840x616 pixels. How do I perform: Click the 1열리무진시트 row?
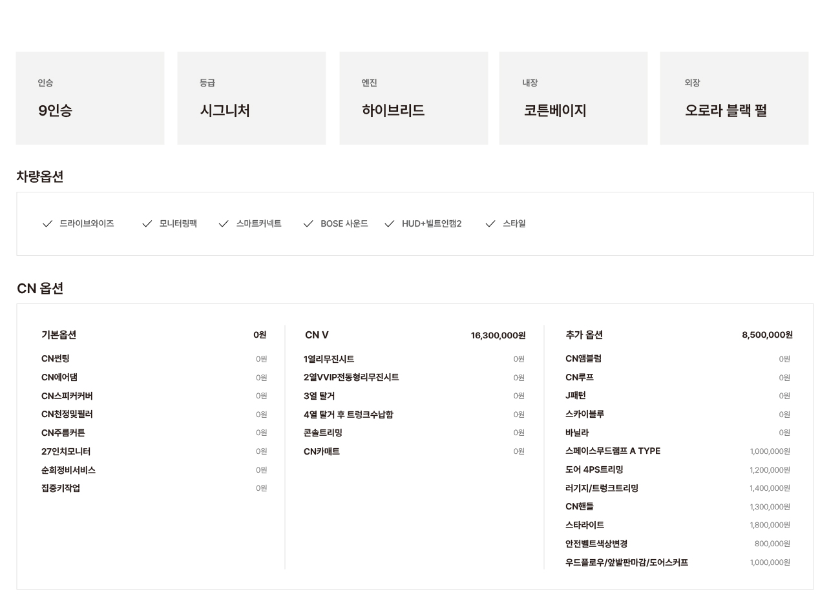click(414, 359)
